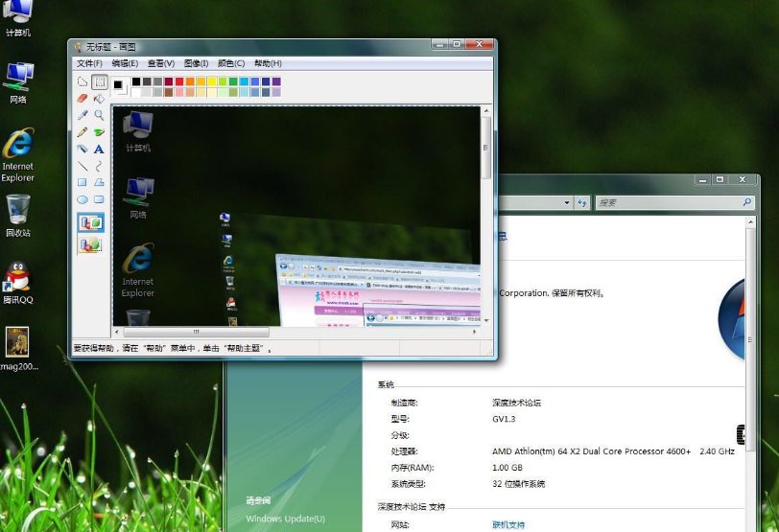Click the search magnifier in System window
779x532 pixels.
click(746, 202)
